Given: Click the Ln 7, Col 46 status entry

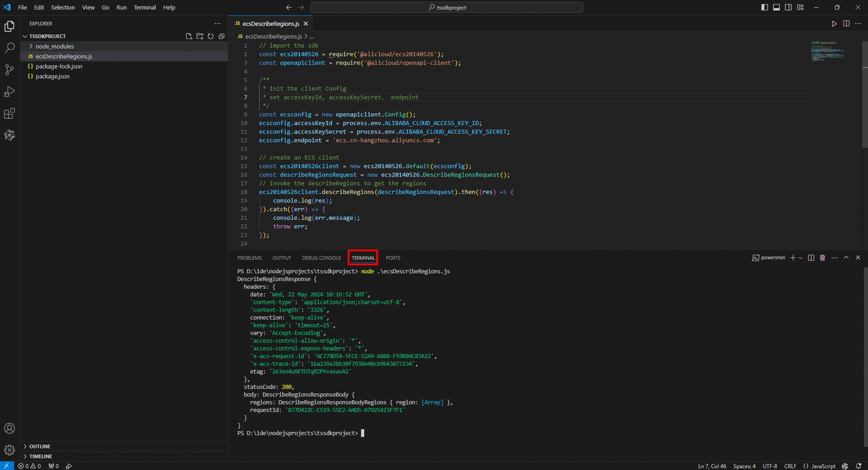Looking at the screenshot, I should [x=712, y=466].
